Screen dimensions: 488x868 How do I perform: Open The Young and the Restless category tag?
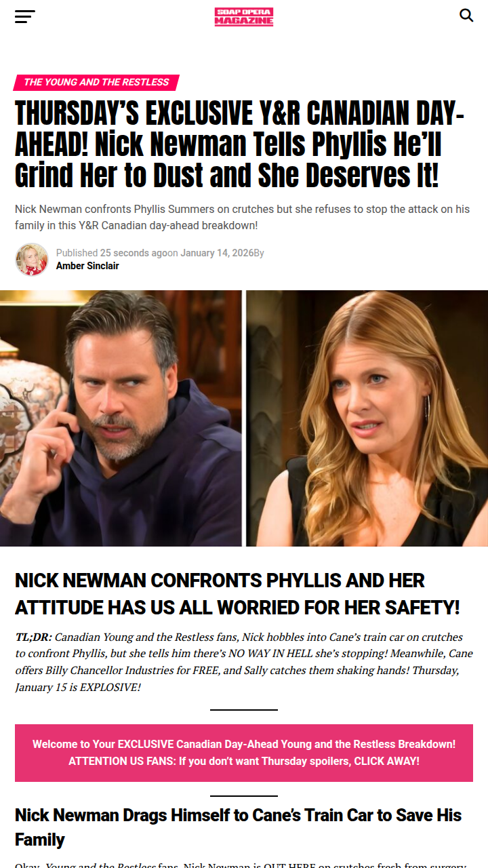point(96,82)
